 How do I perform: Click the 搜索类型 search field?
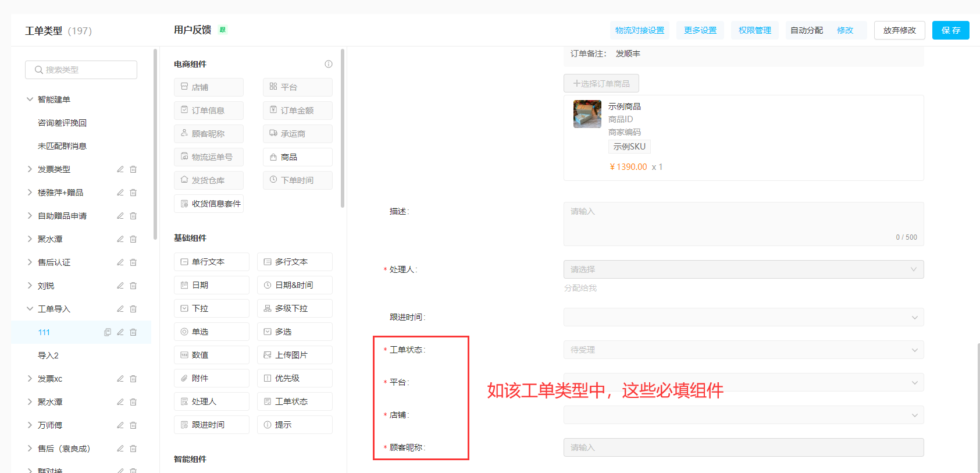pos(81,70)
